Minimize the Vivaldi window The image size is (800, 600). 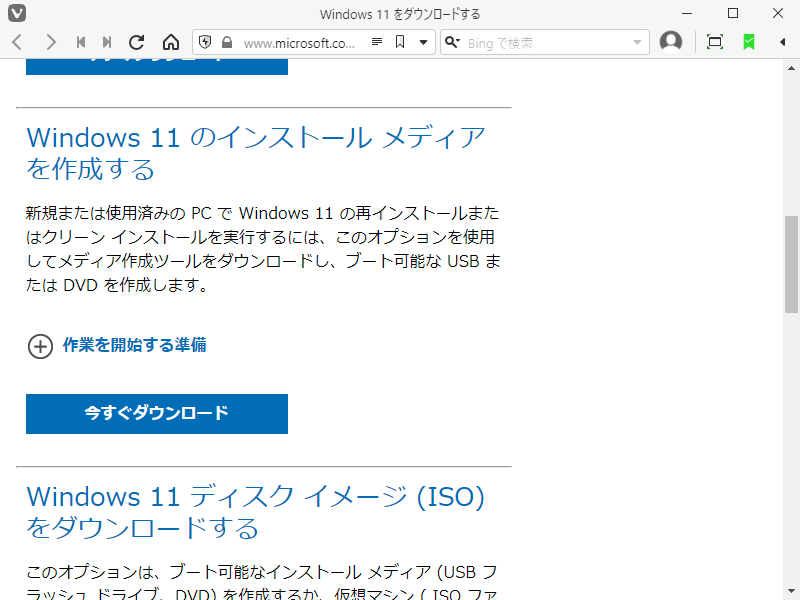pos(687,13)
